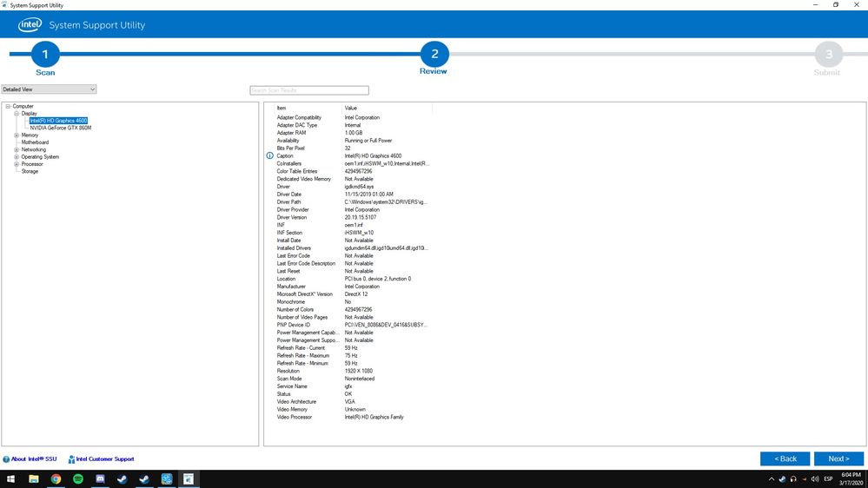Click the Next button
Viewport: 868px width, 488px height.
click(x=838, y=458)
